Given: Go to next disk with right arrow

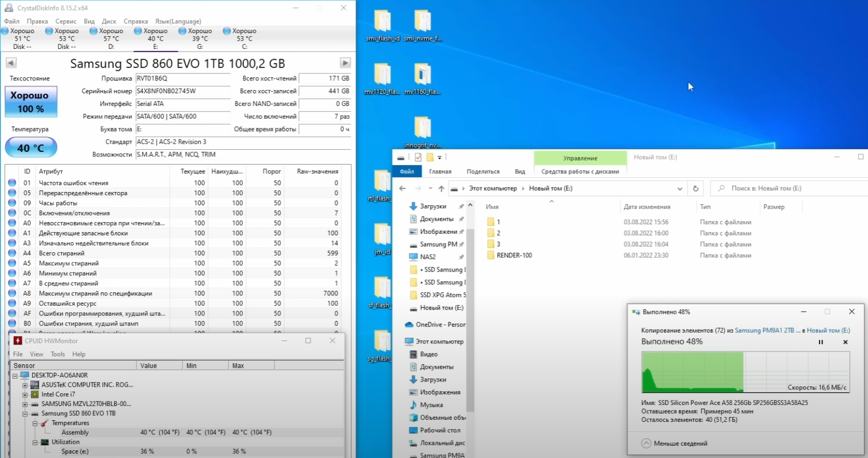Looking at the screenshot, I should tap(345, 63).
